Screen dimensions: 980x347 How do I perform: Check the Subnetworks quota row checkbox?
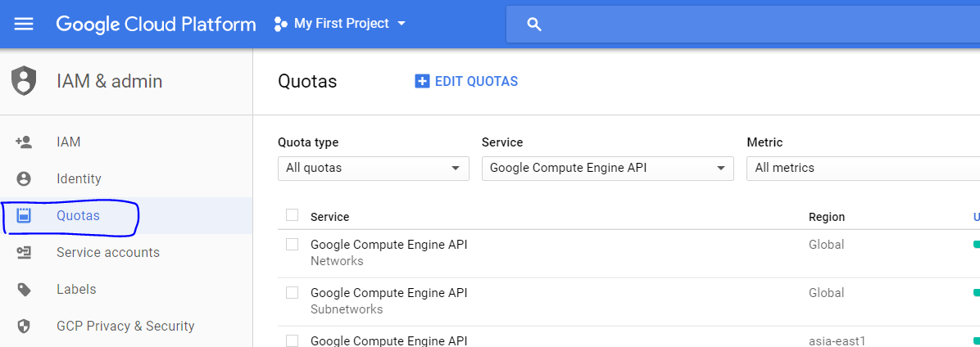click(x=293, y=293)
